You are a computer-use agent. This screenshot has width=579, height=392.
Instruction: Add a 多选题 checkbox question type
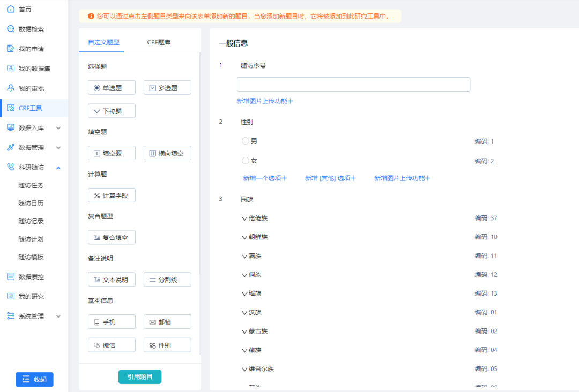pyautogui.click(x=167, y=88)
